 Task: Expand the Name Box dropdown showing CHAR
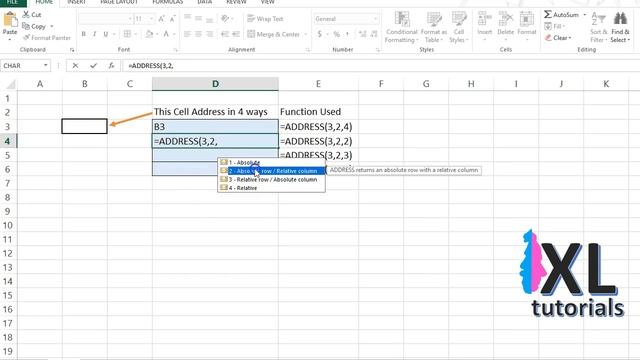tap(46, 65)
